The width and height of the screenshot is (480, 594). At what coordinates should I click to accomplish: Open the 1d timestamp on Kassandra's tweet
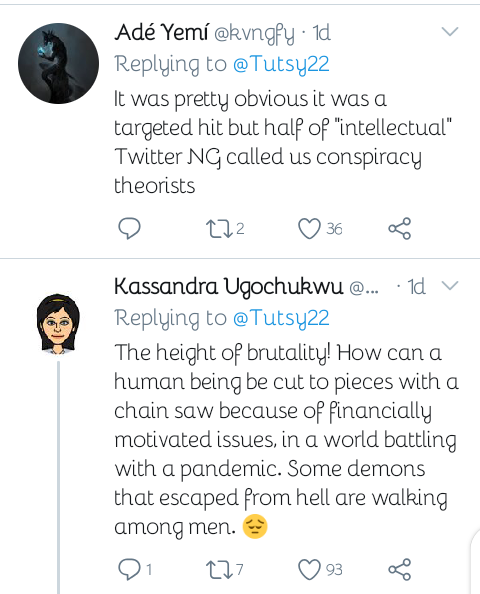pyautogui.click(x=416, y=286)
